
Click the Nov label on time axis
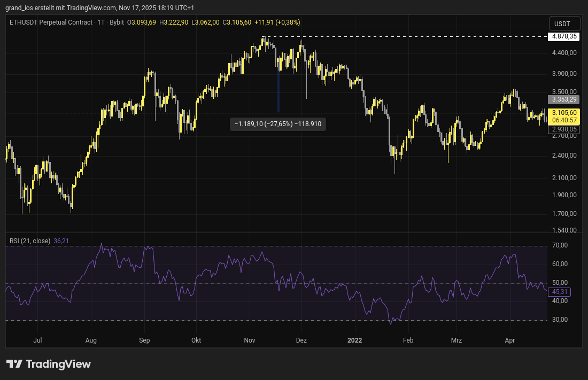pos(250,340)
